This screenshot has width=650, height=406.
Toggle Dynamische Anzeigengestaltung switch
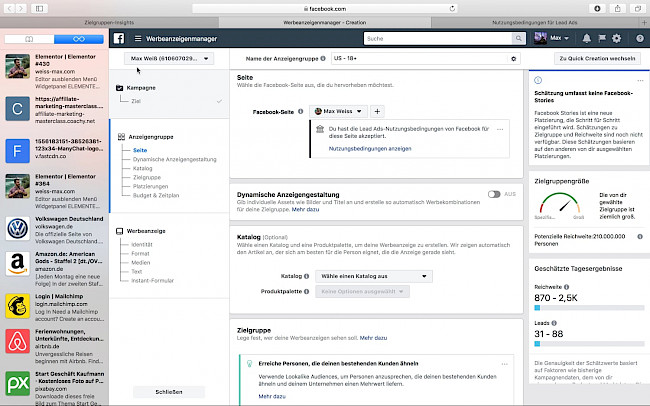(494, 193)
